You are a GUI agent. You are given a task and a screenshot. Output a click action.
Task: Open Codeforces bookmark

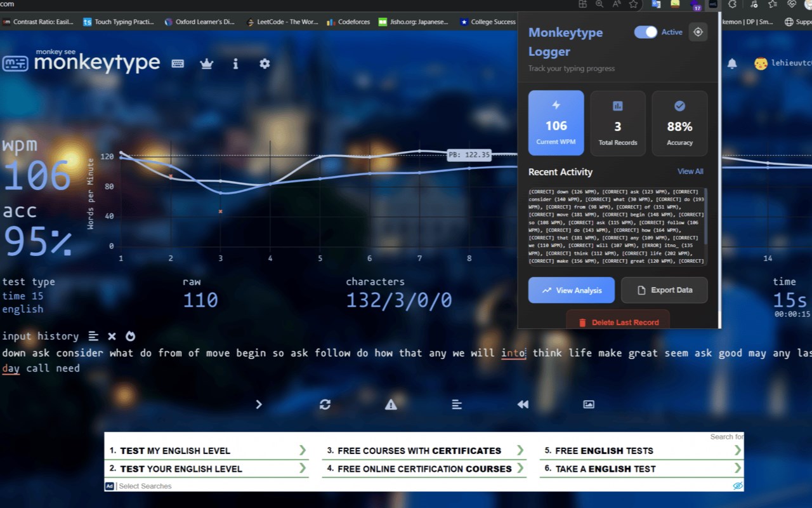coord(349,22)
